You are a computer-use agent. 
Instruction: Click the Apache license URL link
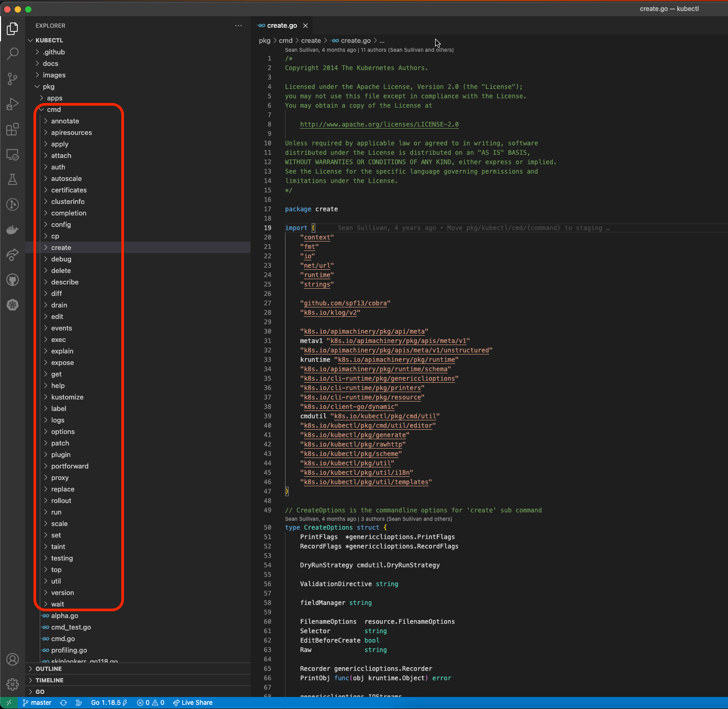[379, 124]
